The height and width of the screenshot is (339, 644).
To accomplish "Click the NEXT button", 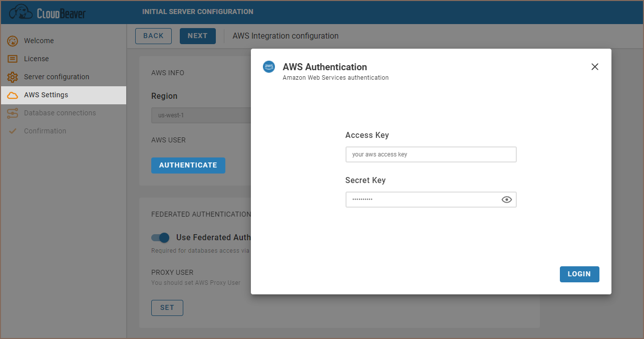I will click(x=197, y=36).
